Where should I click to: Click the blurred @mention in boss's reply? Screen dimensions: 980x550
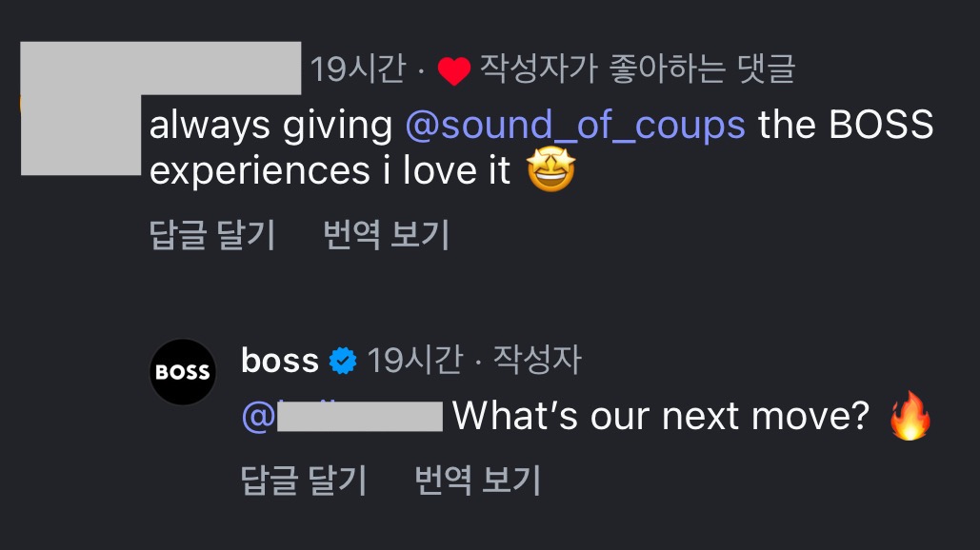pyautogui.click(x=343, y=417)
